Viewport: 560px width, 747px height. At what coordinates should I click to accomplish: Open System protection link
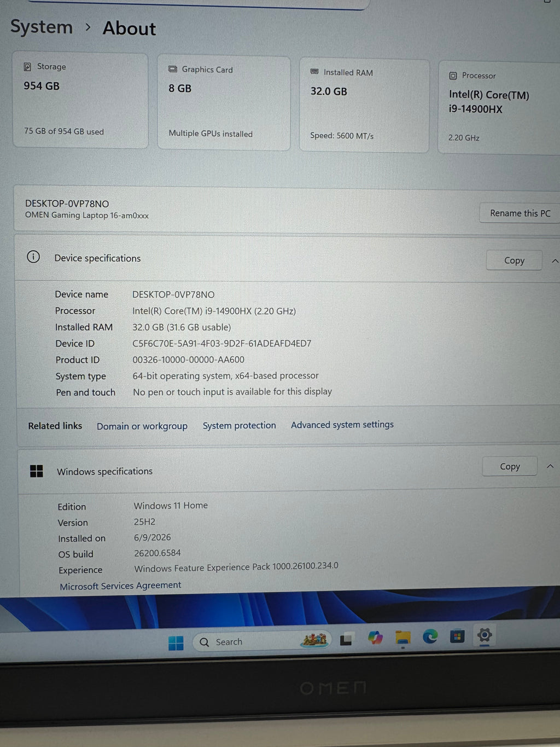240,425
